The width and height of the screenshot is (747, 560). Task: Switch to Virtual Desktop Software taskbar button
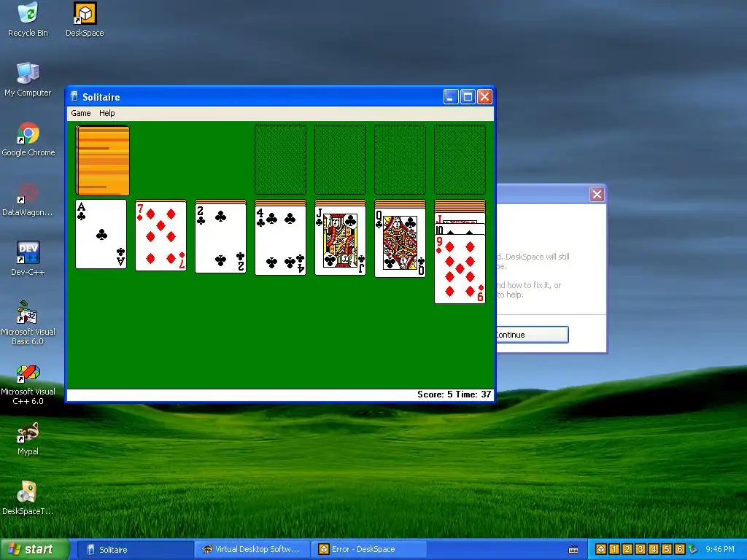coord(252,549)
